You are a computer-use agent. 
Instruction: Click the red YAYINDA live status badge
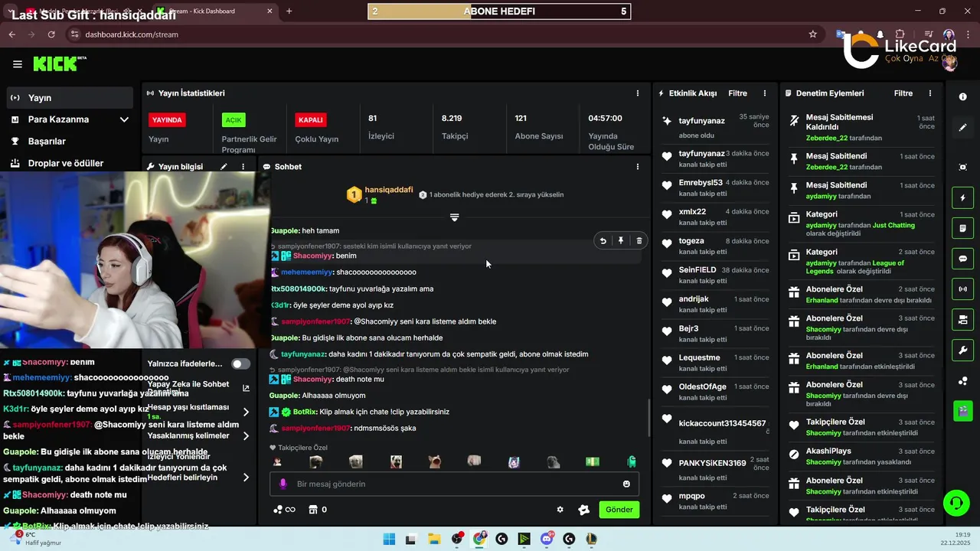pyautogui.click(x=167, y=120)
